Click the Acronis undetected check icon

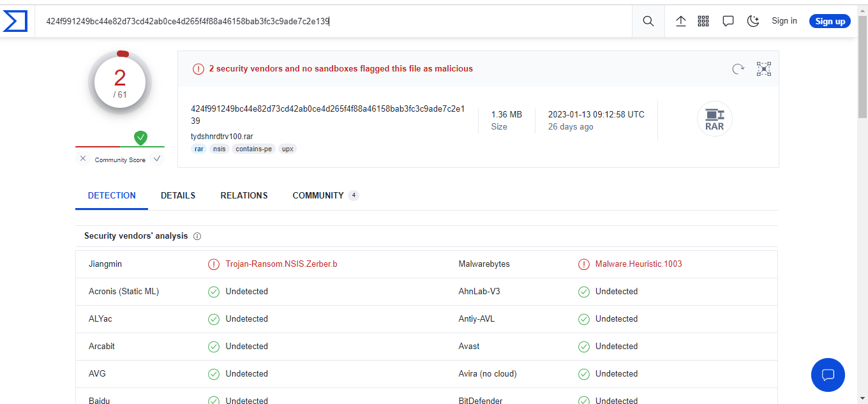tap(214, 292)
